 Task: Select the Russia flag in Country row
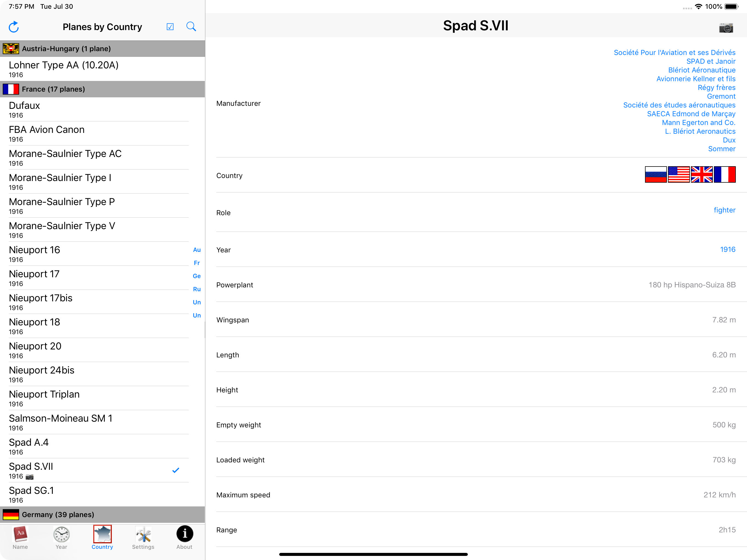pos(655,175)
